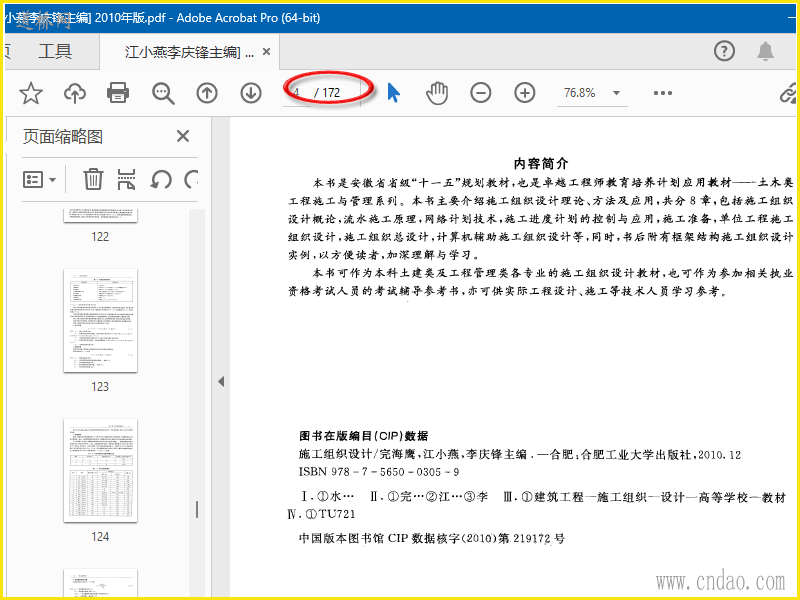Click the thumbnail label 122
This screenshot has width=800, height=600.
[x=100, y=237]
